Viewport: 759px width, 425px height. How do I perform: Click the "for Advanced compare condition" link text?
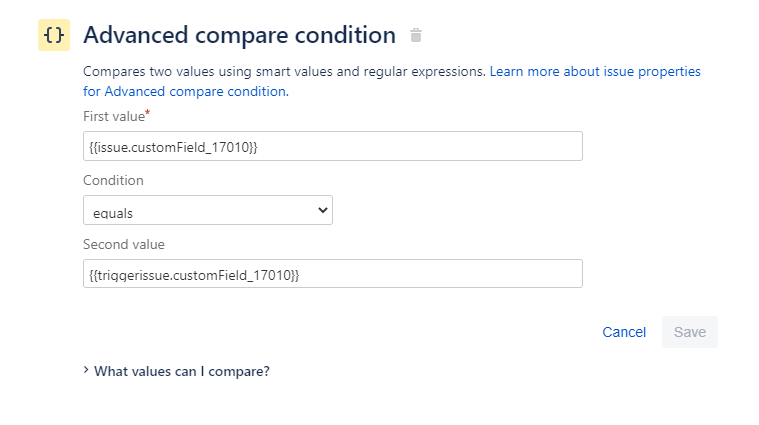[x=185, y=91]
